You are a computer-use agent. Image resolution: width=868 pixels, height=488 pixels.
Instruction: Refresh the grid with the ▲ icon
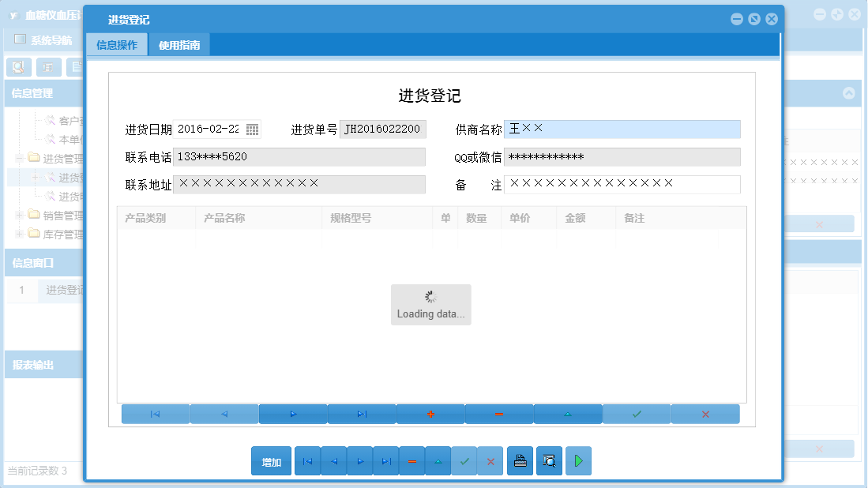[568, 413]
